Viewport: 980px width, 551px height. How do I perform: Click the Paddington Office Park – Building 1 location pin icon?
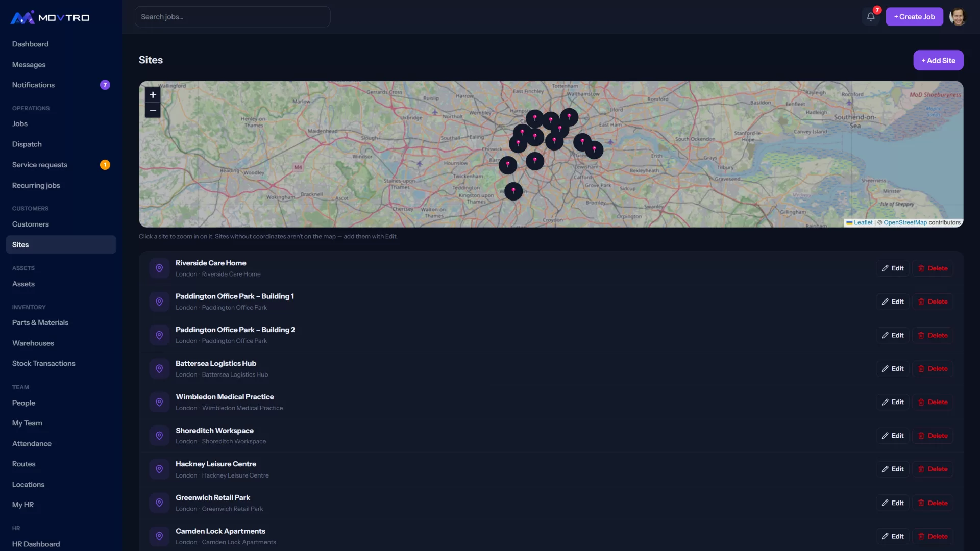(x=159, y=302)
